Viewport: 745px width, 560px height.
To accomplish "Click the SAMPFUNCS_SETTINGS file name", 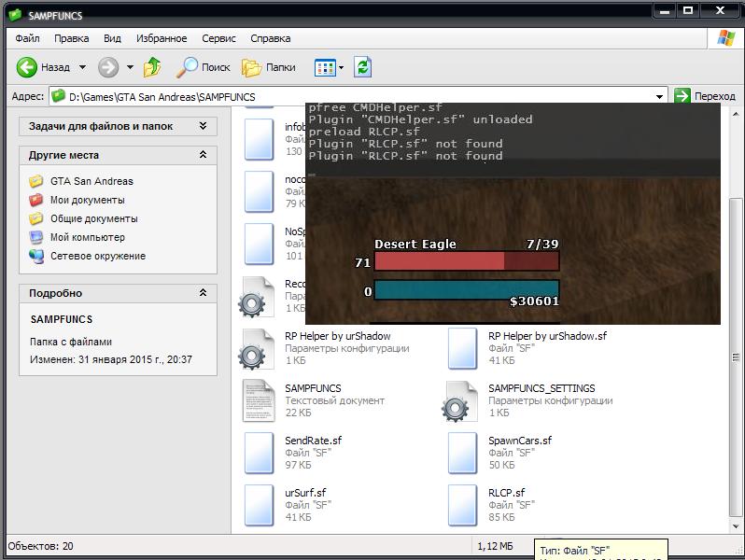I will [541, 388].
